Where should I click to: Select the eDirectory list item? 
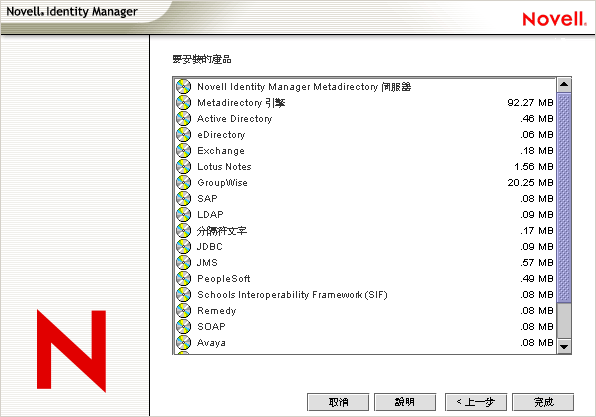[x=365, y=135]
